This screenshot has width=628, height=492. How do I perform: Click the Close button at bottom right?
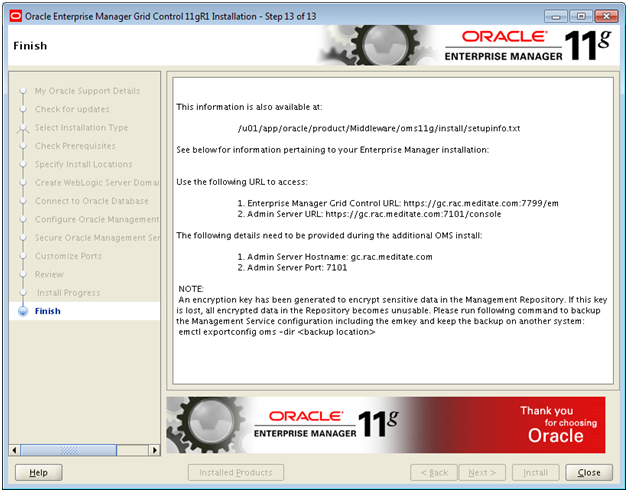click(x=589, y=472)
